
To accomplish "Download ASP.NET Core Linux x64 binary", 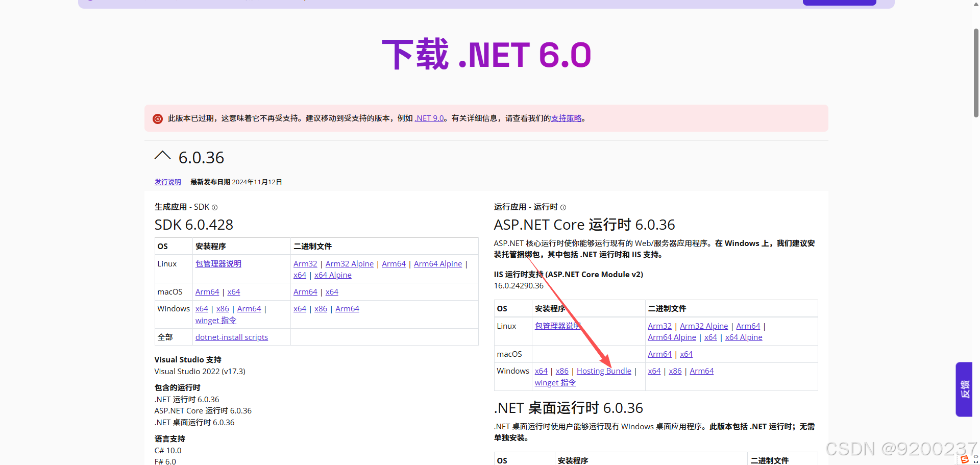I will [x=710, y=337].
